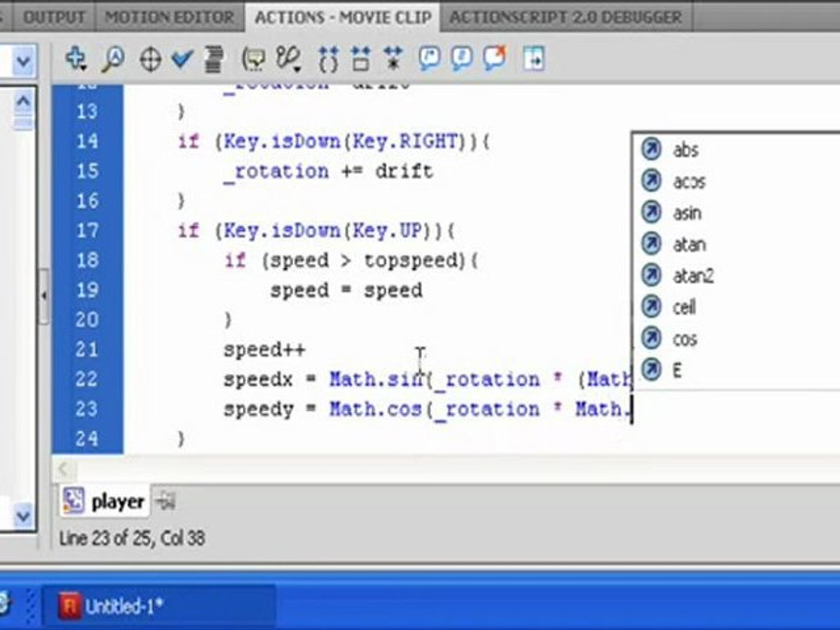Open the Find magnifier tool
The height and width of the screenshot is (630, 840).
pyautogui.click(x=113, y=59)
